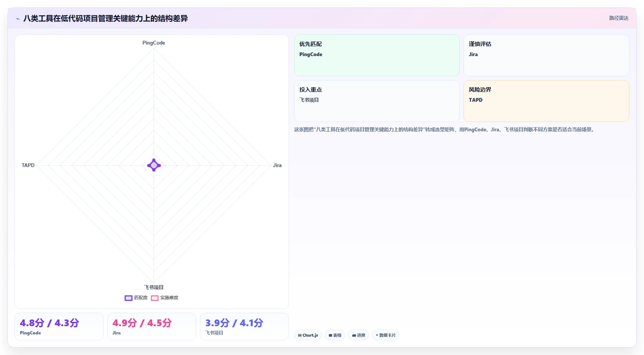
Task: Click the header icon beside the title
Action: (x=18, y=19)
